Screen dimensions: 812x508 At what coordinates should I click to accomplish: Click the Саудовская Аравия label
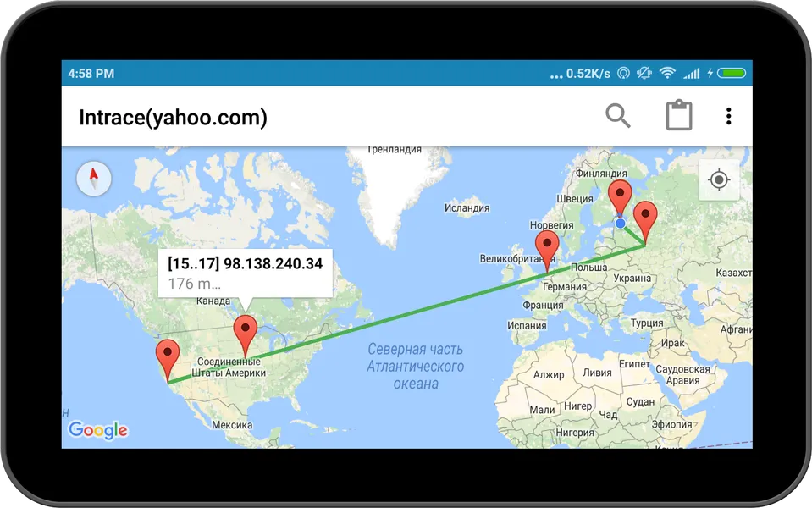point(683,375)
